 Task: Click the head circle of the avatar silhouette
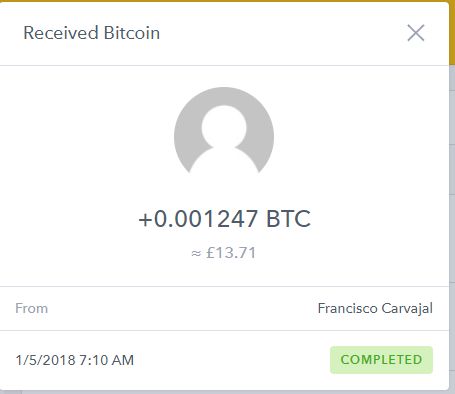coord(224,127)
